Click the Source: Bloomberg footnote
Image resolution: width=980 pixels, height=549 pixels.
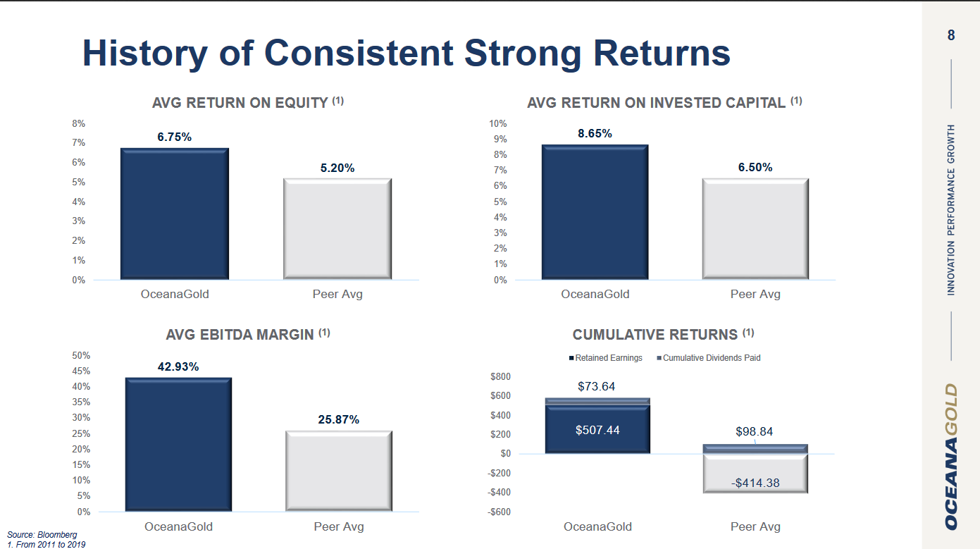[x=42, y=535]
